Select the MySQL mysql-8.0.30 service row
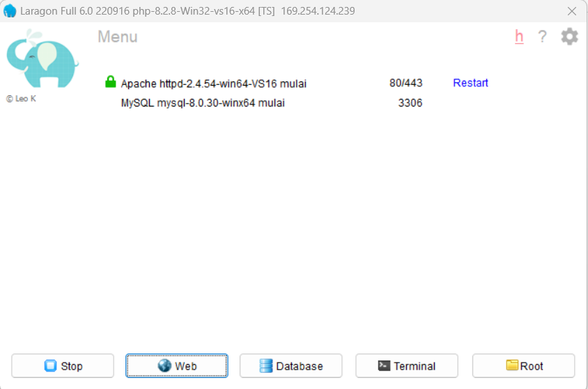 point(203,103)
